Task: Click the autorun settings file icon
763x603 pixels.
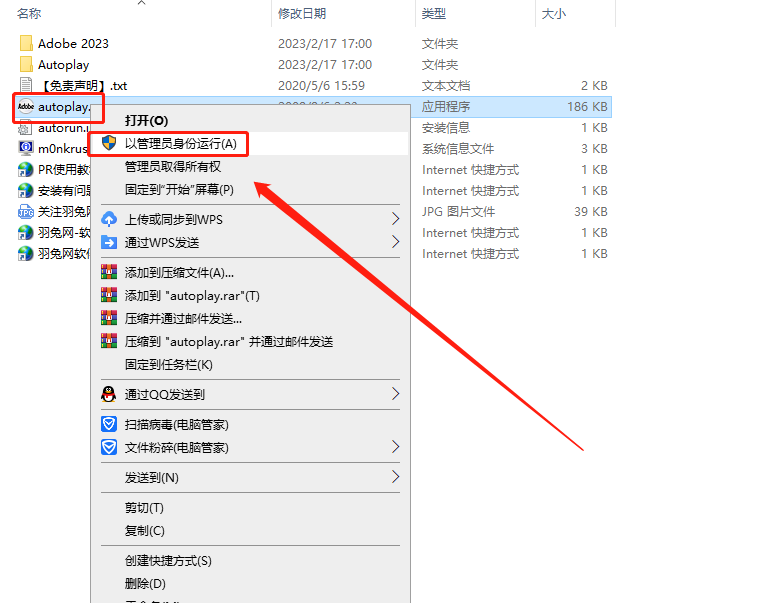Action: [25, 128]
